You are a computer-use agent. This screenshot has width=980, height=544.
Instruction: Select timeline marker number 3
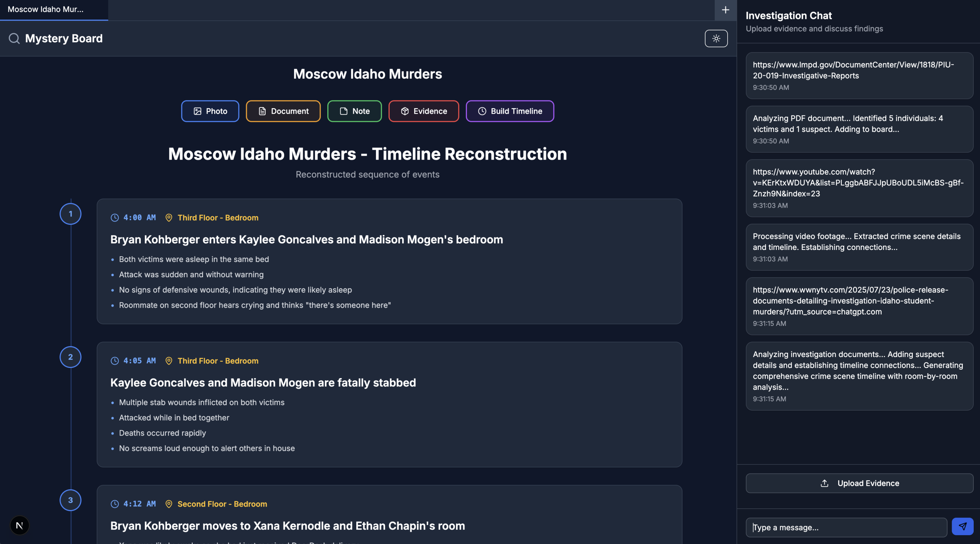tap(70, 500)
